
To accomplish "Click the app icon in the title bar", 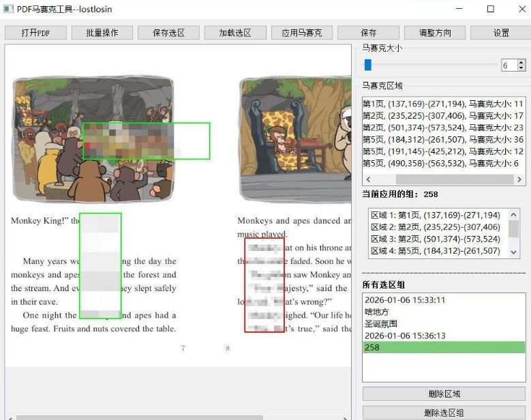I will pos(8,9).
